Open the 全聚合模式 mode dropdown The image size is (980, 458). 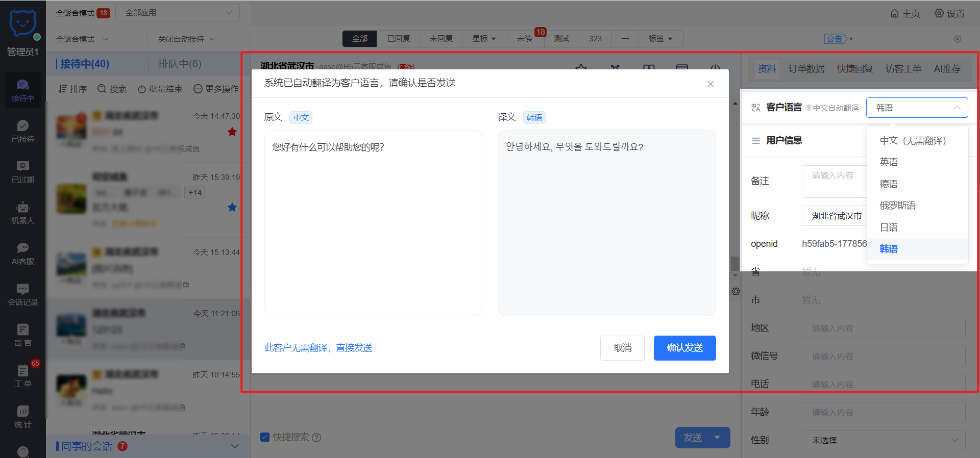(82, 39)
